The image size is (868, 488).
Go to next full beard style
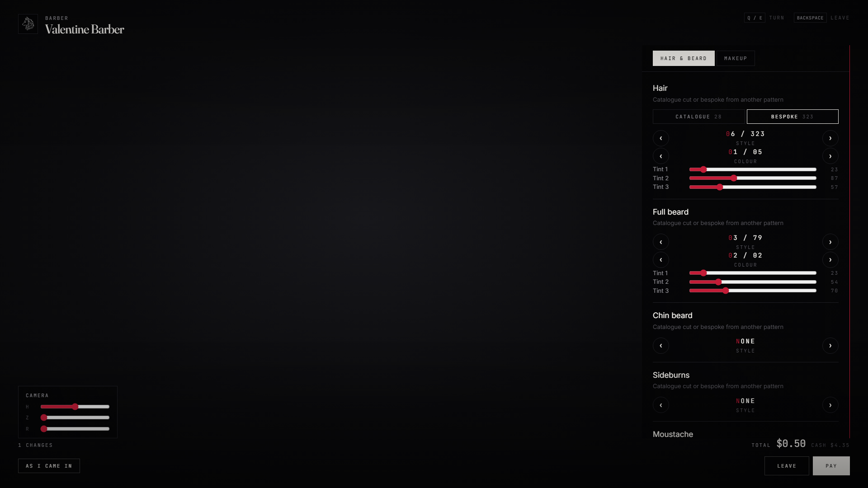[x=830, y=242]
